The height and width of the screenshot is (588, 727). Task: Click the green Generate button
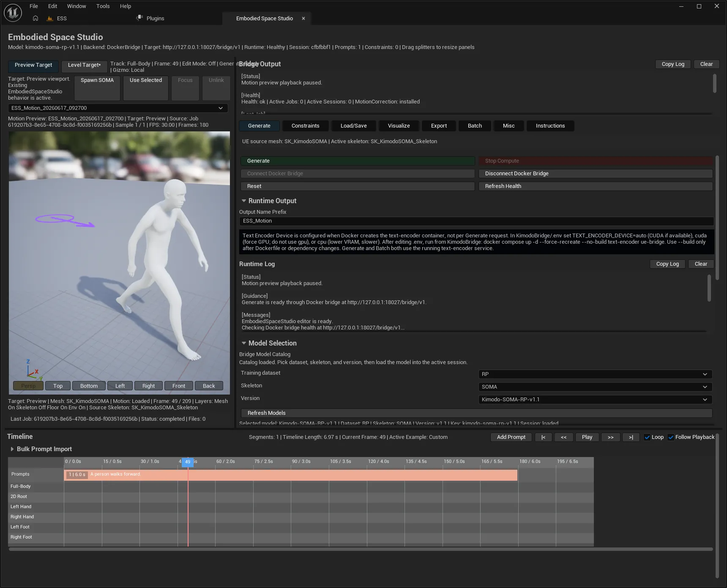pyautogui.click(x=358, y=161)
